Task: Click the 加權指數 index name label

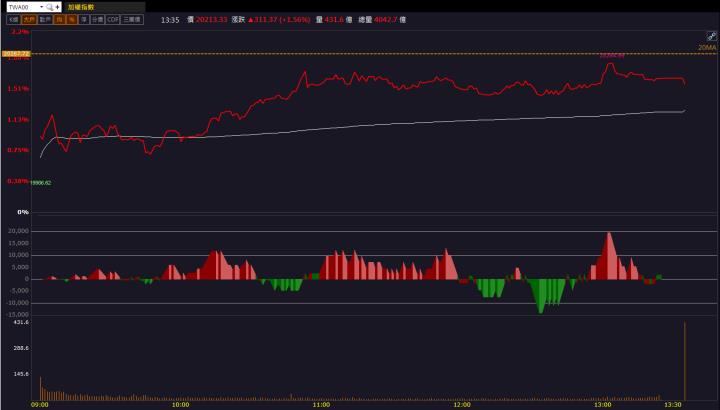Action: [x=82, y=7]
